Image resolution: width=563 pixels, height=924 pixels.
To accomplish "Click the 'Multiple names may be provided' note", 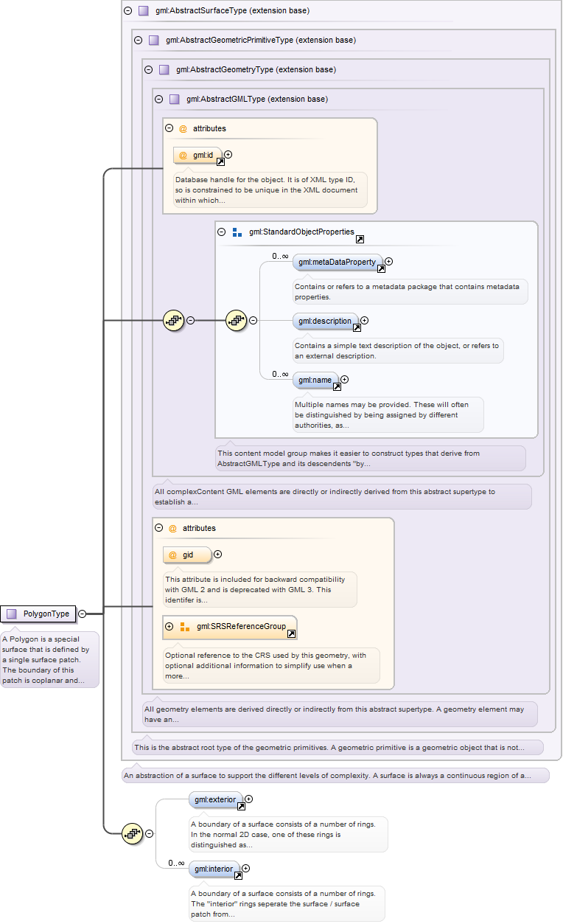I will click(388, 415).
